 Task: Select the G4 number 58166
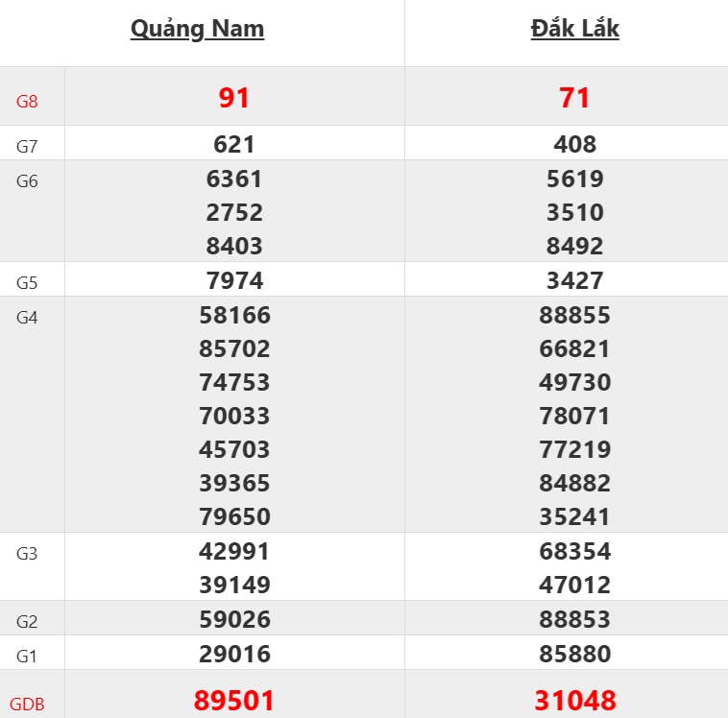click(x=234, y=315)
